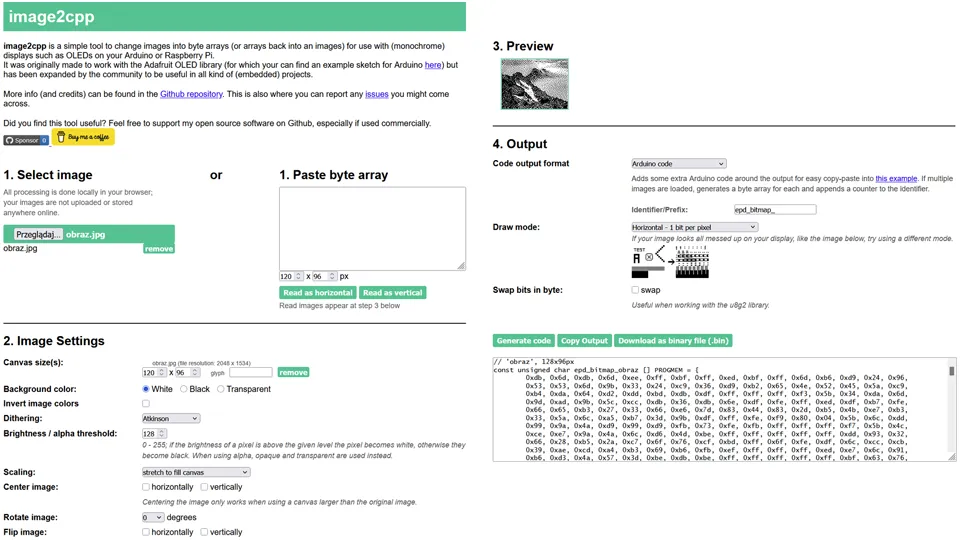Enable center image horizontally
The width and height of the screenshot is (960, 540).
[x=146, y=487]
